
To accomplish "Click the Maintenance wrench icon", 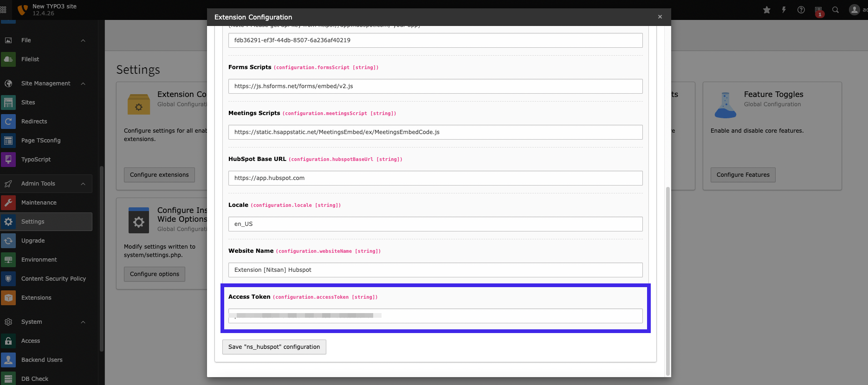I will [x=8, y=203].
